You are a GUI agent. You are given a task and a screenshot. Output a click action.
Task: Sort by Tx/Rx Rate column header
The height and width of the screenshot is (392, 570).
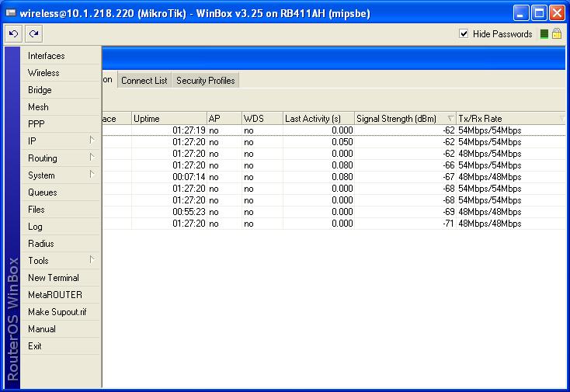(x=511, y=119)
